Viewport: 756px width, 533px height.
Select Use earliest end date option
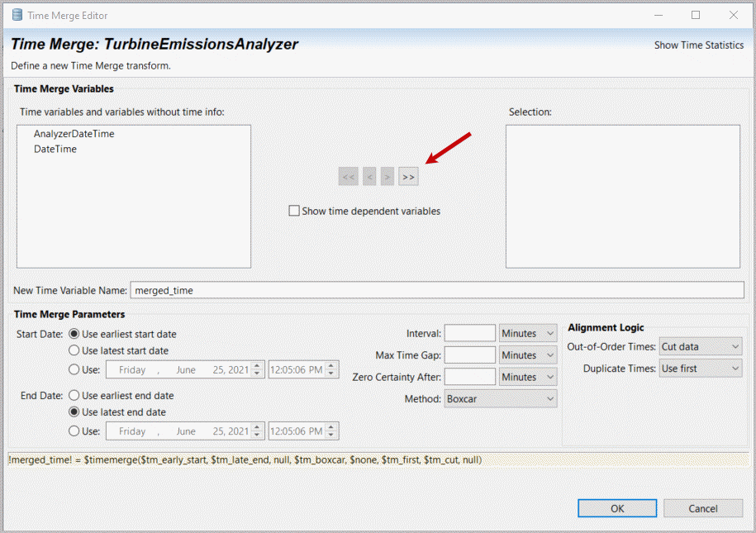point(74,395)
